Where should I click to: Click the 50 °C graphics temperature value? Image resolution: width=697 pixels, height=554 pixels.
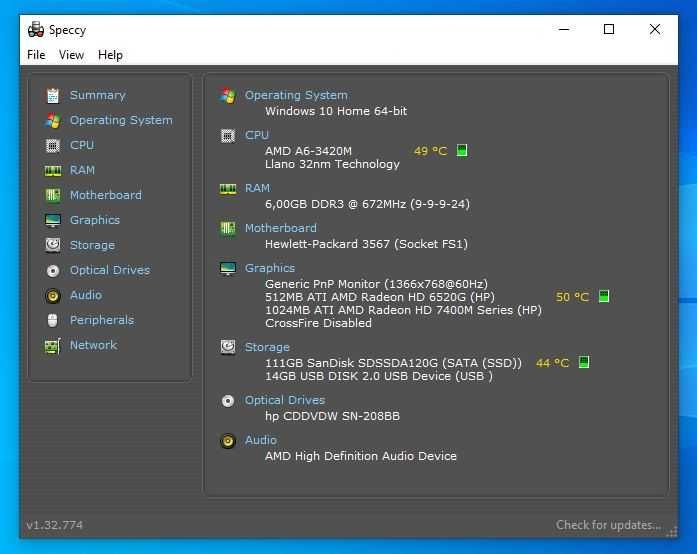(x=572, y=297)
